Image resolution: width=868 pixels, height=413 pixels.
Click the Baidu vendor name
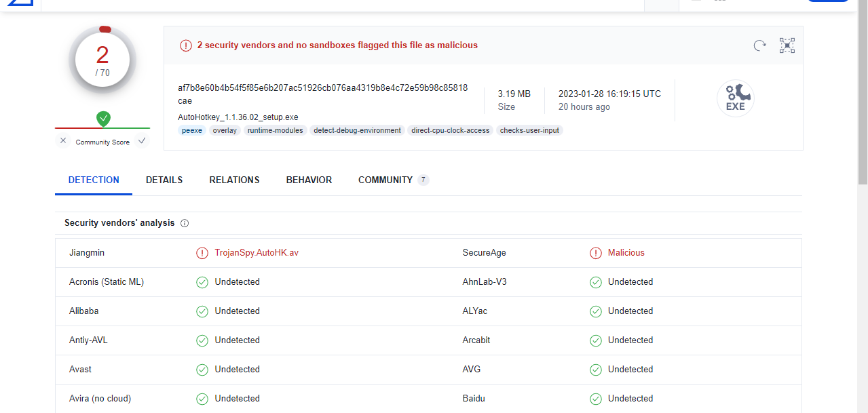pyautogui.click(x=474, y=398)
